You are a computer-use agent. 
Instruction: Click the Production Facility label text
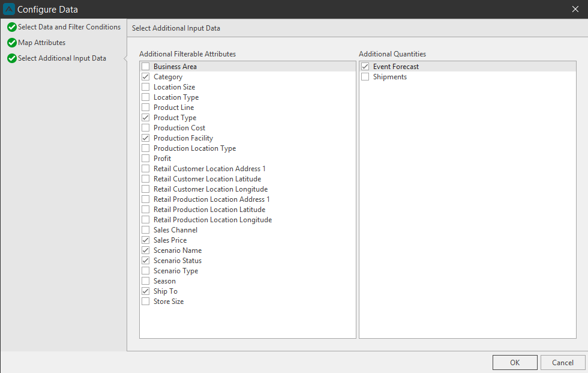click(x=183, y=138)
